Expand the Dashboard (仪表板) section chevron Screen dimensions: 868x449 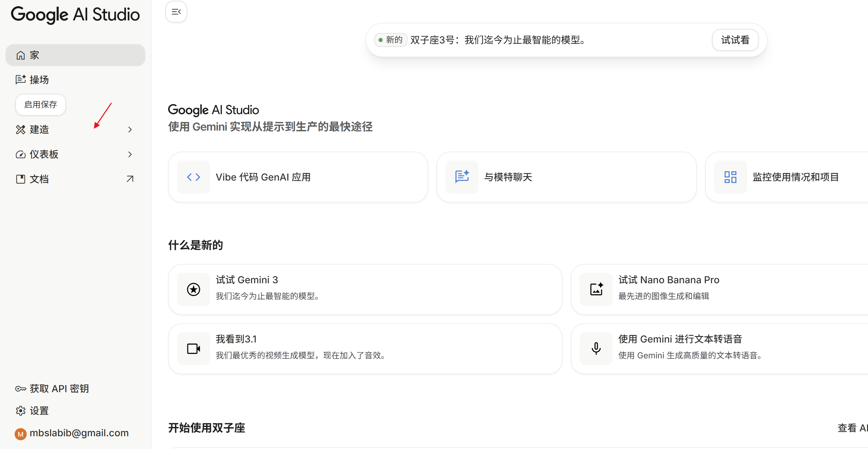[x=130, y=154]
